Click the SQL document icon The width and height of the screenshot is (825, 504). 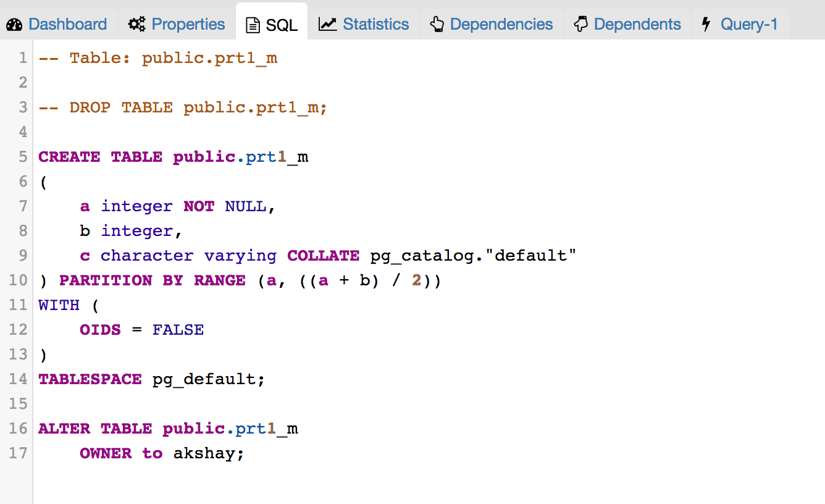[x=253, y=25]
